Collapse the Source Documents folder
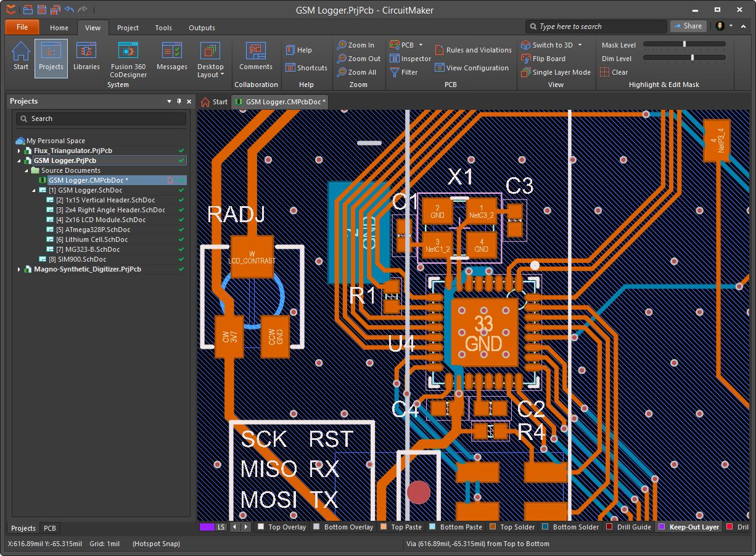This screenshot has width=756, height=556. point(26,170)
